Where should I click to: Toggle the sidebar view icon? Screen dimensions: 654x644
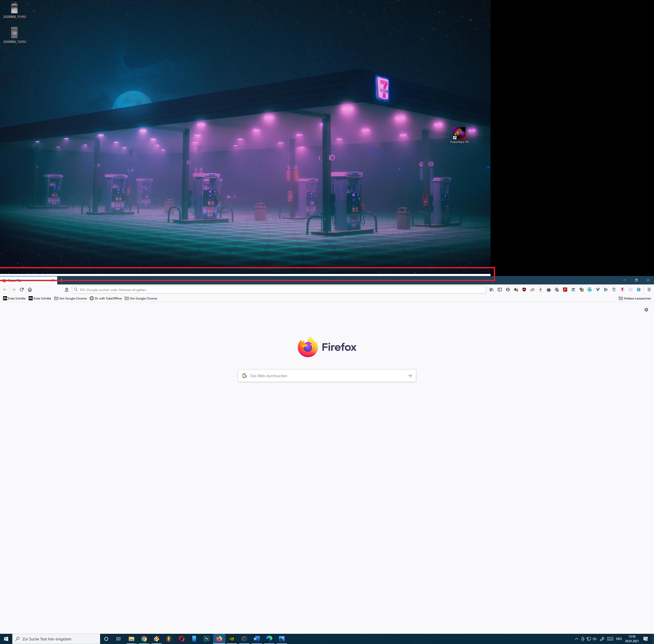coord(499,290)
